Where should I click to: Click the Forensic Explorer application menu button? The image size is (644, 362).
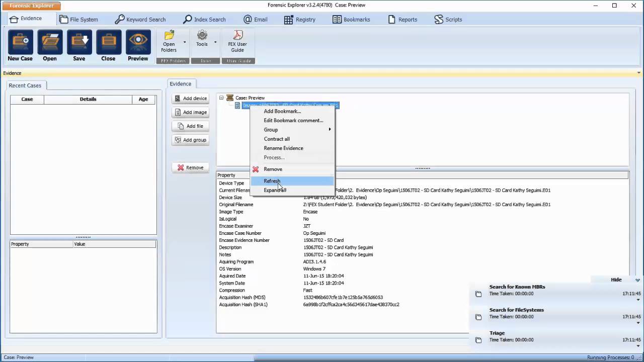click(x=31, y=6)
